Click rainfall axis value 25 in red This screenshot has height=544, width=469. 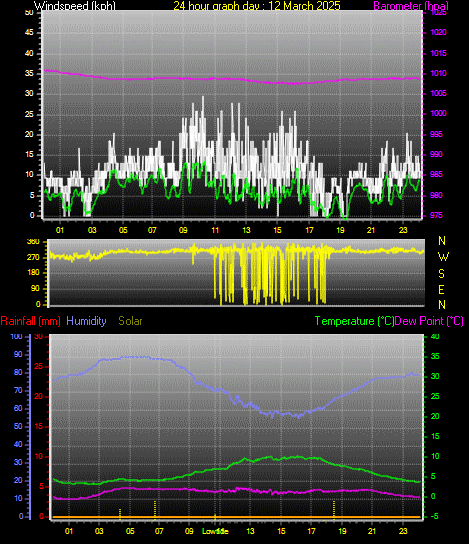(39, 367)
